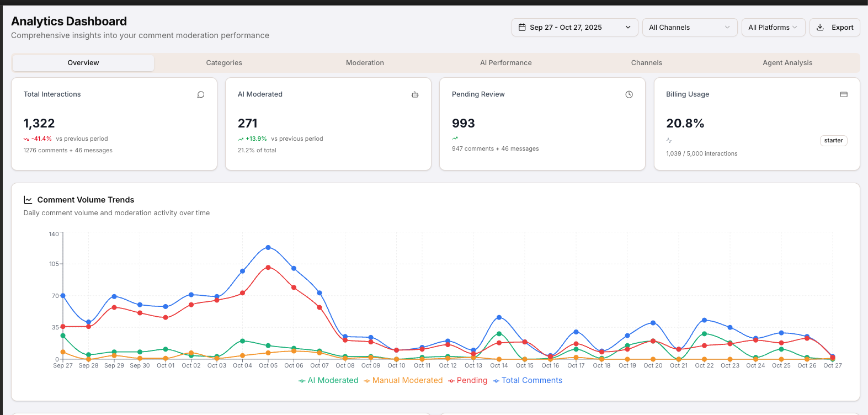The height and width of the screenshot is (415, 868).
Task: Click the chart icon beside Comment Volume Trends
Action: (x=28, y=200)
